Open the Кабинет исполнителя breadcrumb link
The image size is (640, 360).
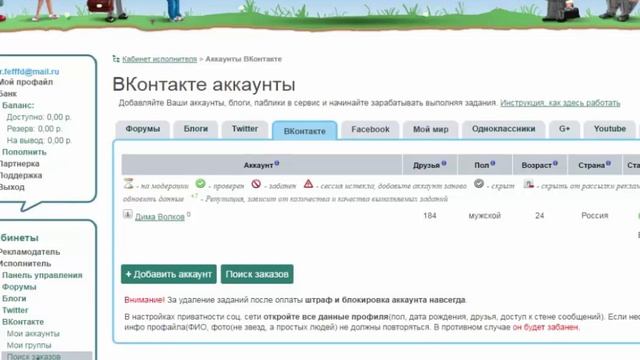coord(160,59)
